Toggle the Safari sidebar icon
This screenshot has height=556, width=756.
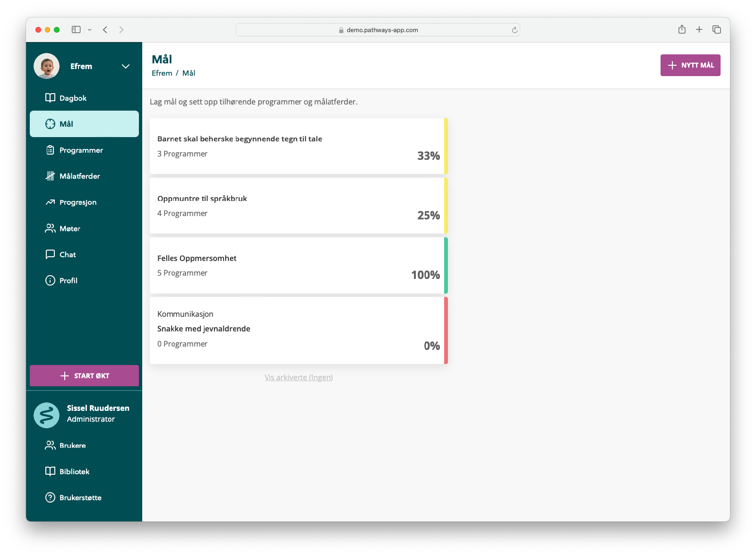click(76, 30)
